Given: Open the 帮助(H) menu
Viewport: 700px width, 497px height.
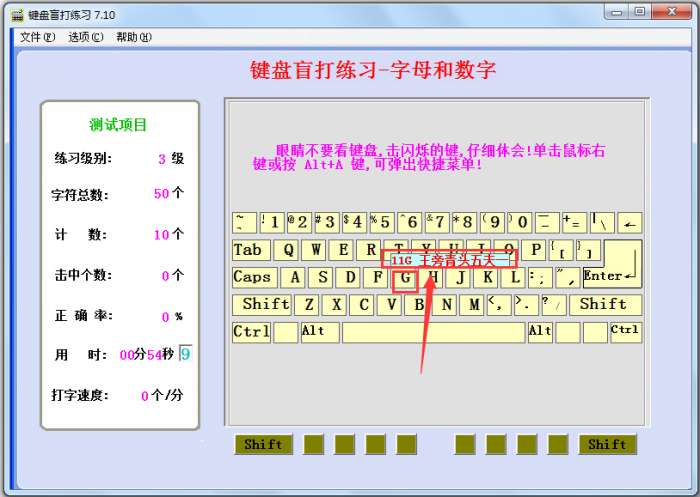Looking at the screenshot, I should (x=134, y=37).
